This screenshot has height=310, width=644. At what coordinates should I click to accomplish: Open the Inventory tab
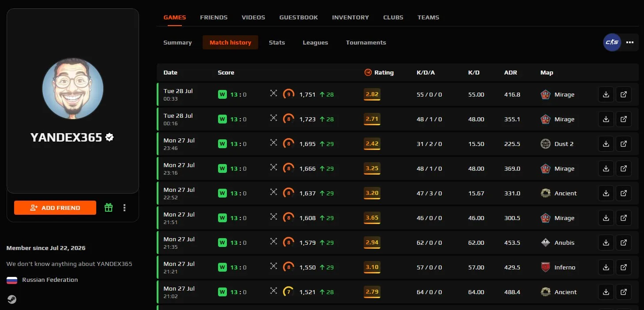tap(350, 18)
